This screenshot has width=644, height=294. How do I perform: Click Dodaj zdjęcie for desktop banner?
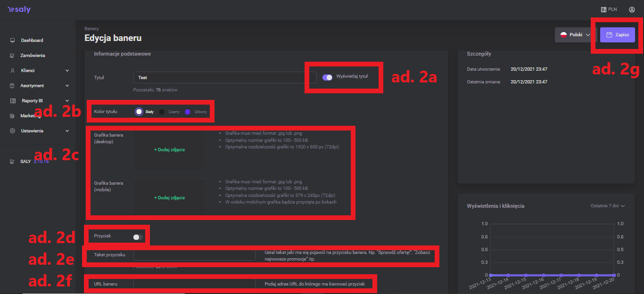pyautogui.click(x=169, y=150)
